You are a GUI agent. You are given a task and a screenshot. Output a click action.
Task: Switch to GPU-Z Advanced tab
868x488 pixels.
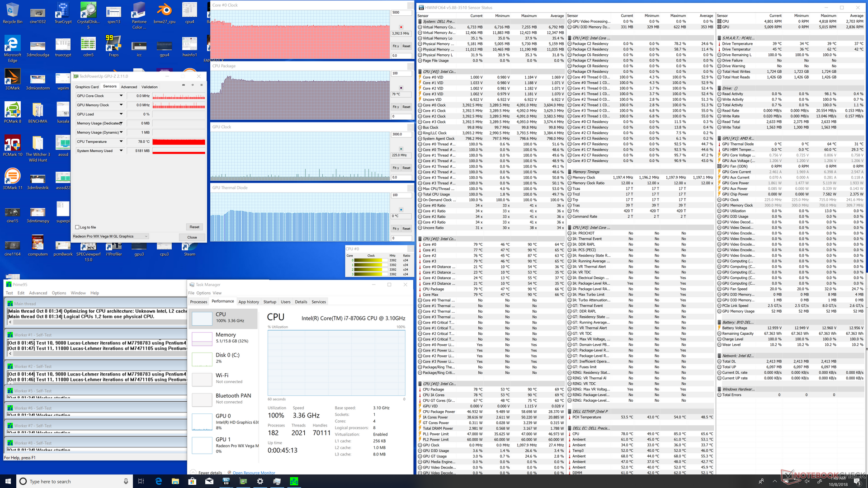coord(129,87)
